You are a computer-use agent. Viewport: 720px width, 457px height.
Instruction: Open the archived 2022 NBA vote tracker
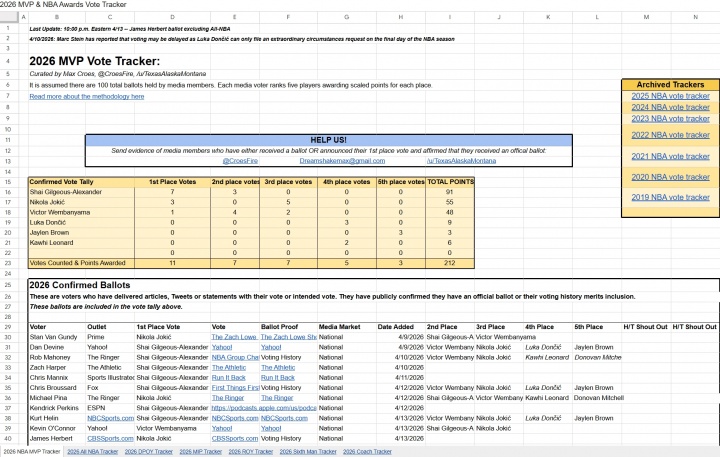click(669, 134)
